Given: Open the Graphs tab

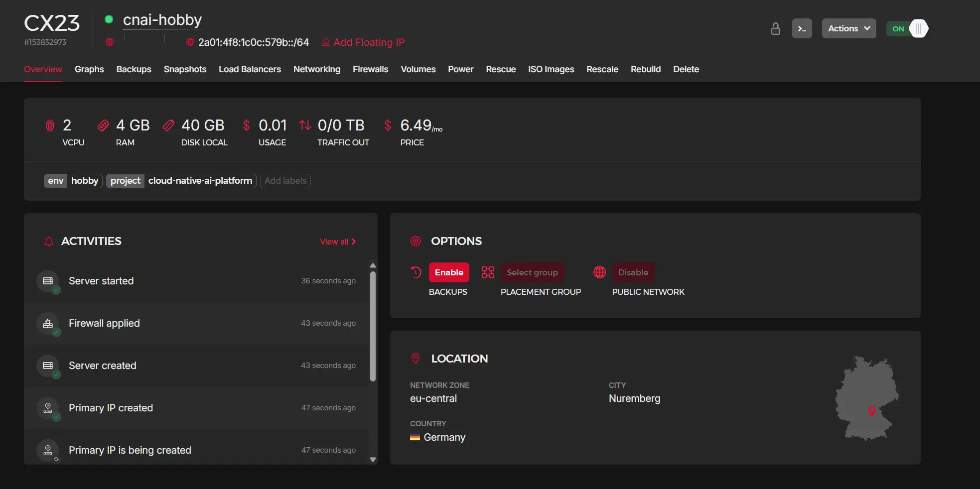Looking at the screenshot, I should coord(89,69).
